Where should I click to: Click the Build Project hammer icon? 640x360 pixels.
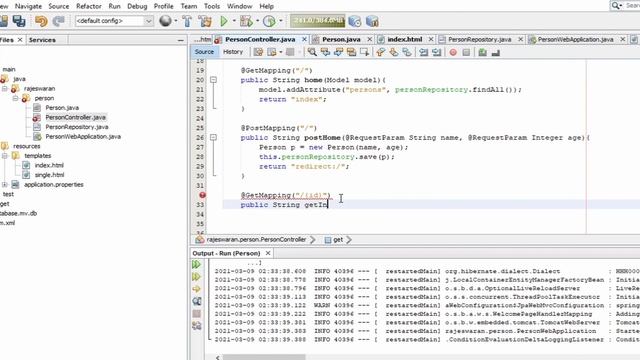pos(187,21)
